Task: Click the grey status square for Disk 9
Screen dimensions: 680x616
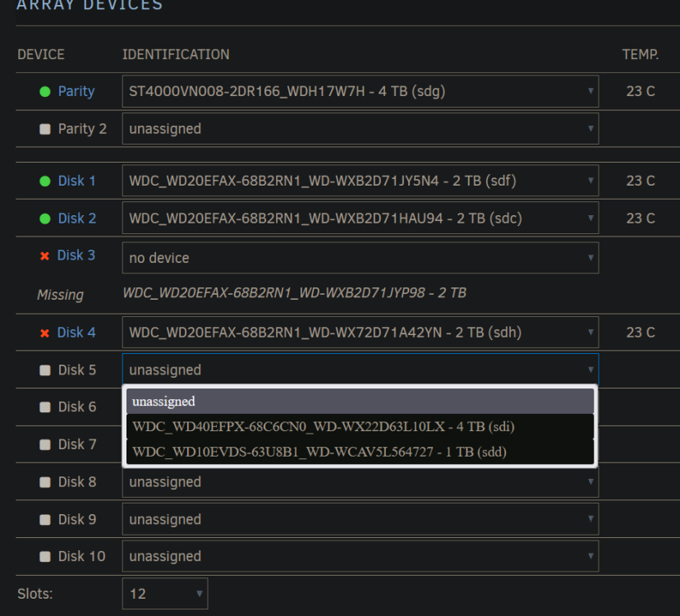Action: [45, 520]
